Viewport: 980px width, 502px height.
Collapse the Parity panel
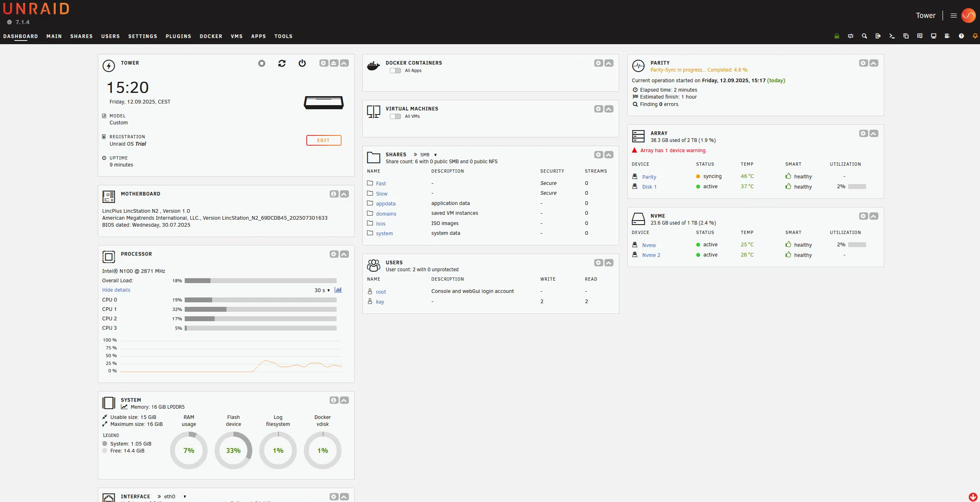[x=874, y=63]
